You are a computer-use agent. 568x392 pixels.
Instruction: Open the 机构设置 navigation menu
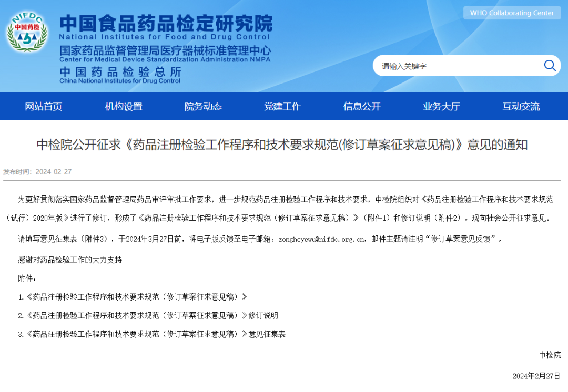(x=124, y=107)
